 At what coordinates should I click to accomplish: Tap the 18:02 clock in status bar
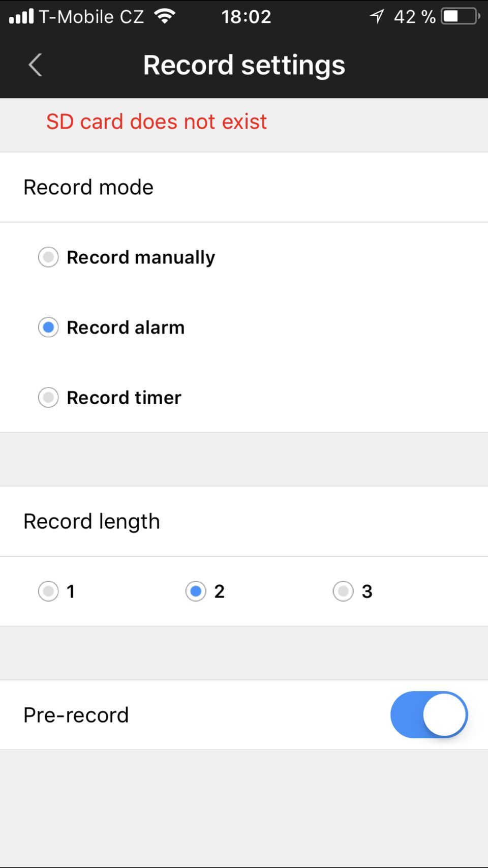[x=246, y=17]
